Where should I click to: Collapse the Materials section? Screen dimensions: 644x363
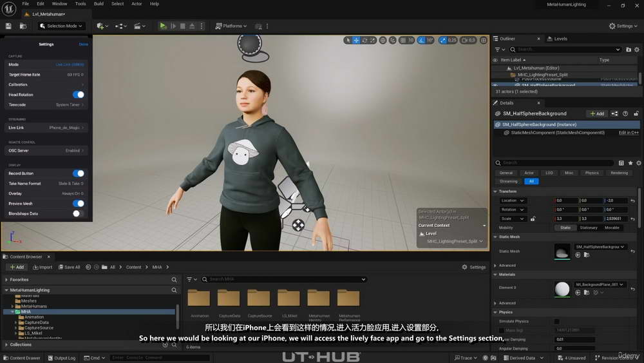495,275
